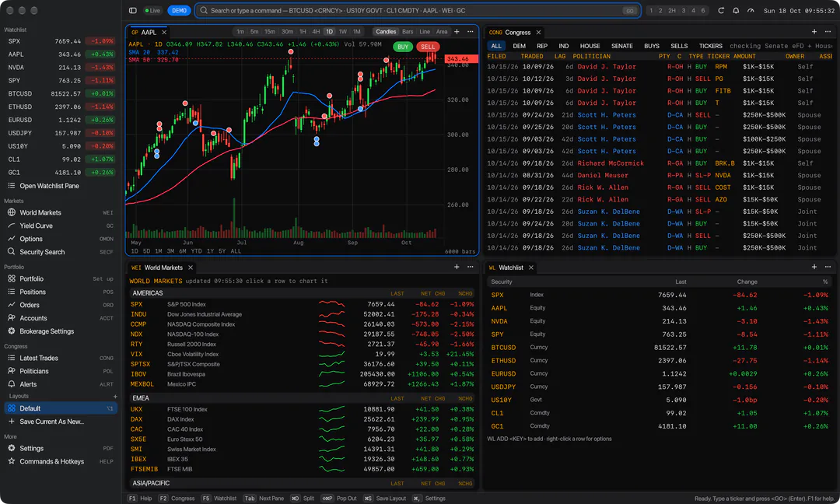Switch chart type to Line
The image size is (840, 504).
425,32
